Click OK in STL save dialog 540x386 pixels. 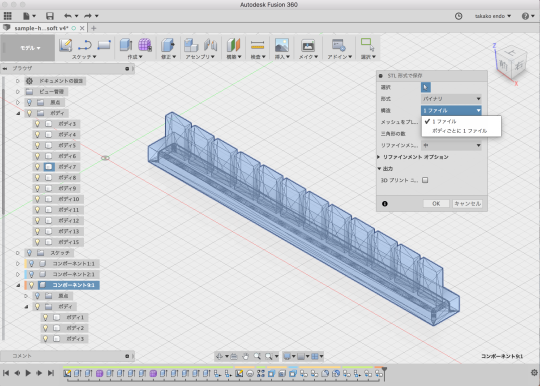coord(436,204)
